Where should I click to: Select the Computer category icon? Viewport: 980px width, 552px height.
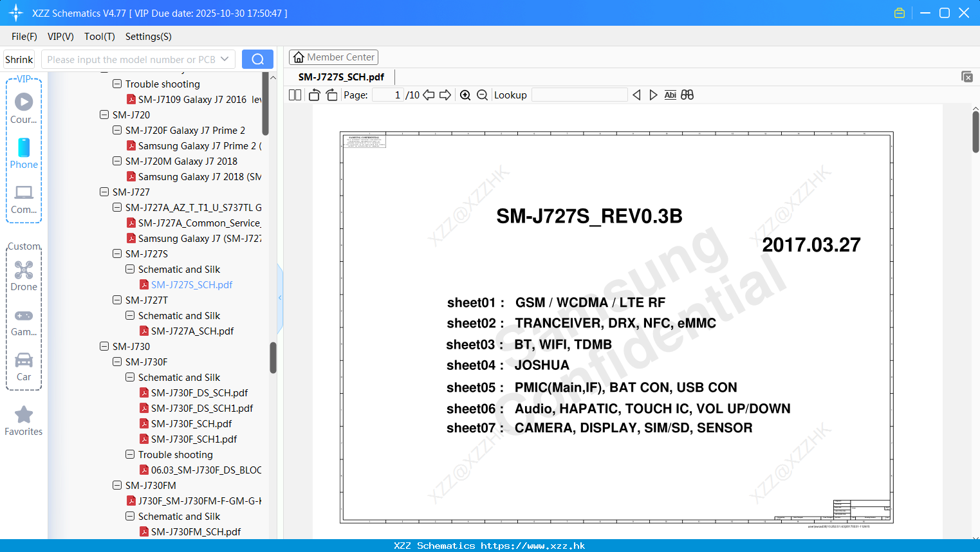[x=24, y=199]
